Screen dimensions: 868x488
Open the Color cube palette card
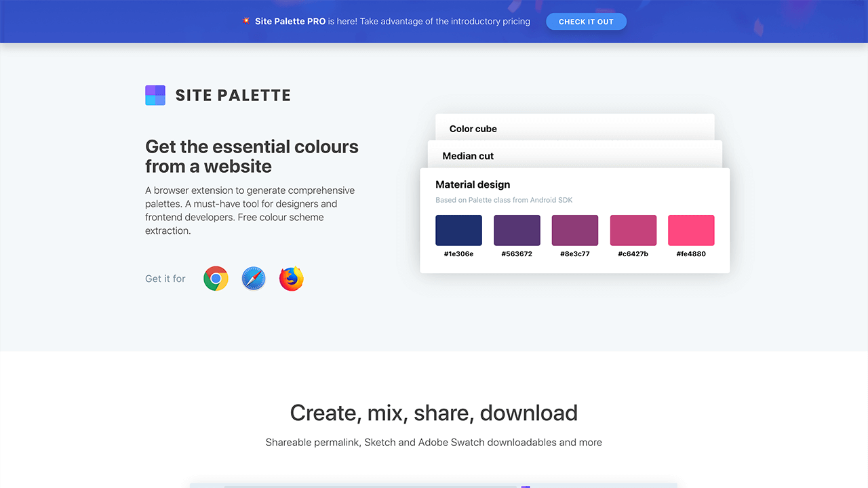(x=473, y=129)
